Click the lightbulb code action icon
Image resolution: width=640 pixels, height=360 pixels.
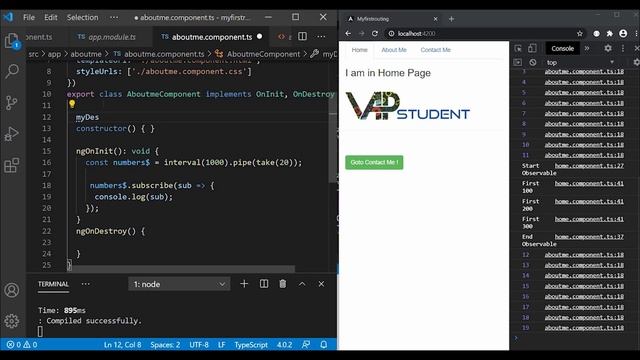click(72, 104)
